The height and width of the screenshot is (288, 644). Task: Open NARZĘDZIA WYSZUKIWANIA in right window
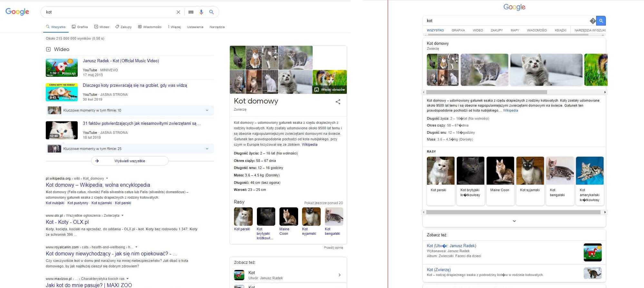(590, 30)
